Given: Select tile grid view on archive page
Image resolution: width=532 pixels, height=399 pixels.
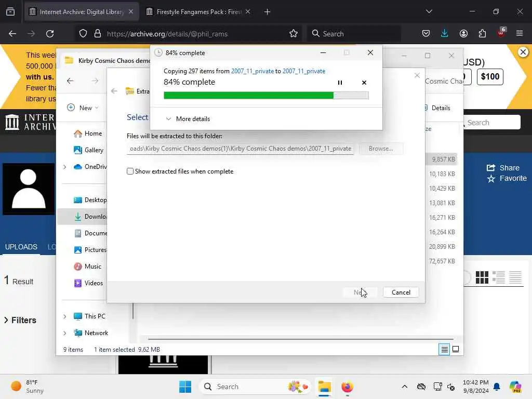Looking at the screenshot, I should coord(482,277).
